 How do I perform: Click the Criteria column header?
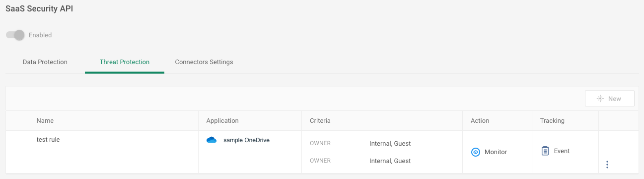point(320,121)
